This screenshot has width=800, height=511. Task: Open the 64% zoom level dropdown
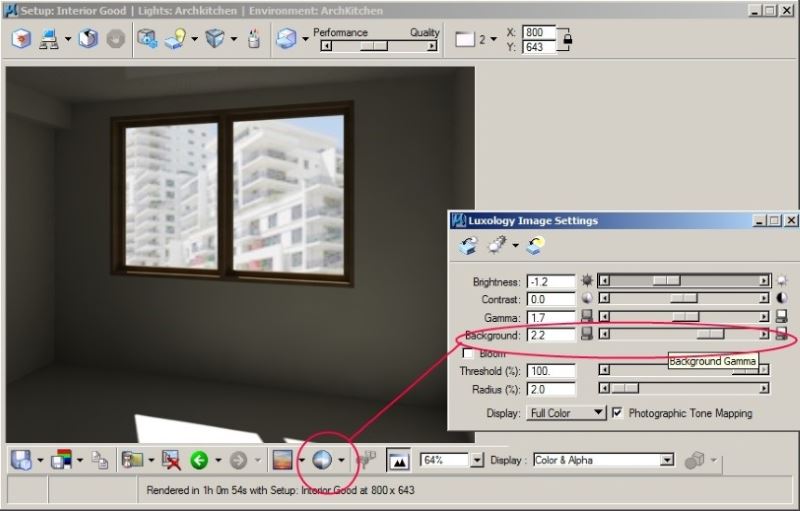477,460
